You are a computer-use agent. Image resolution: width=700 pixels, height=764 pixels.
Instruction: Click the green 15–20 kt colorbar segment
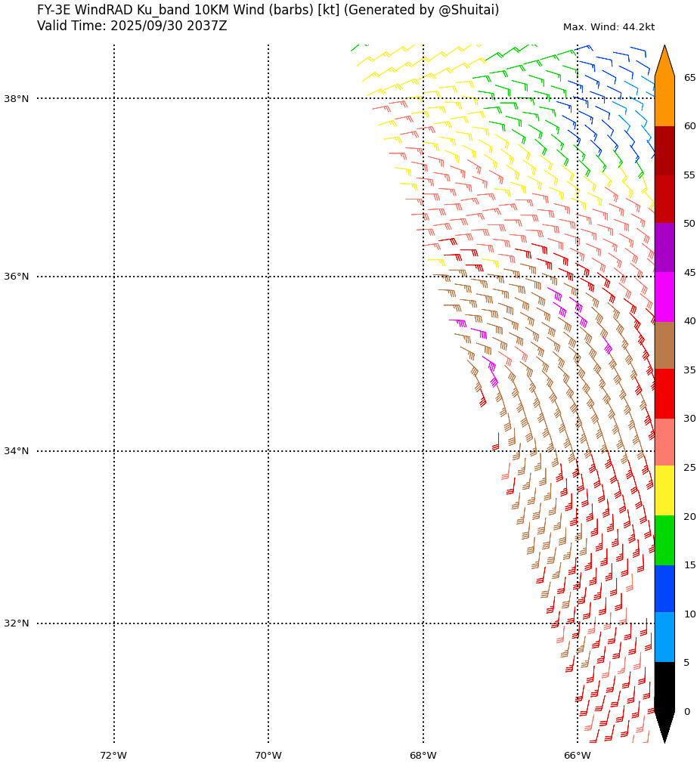tap(664, 540)
